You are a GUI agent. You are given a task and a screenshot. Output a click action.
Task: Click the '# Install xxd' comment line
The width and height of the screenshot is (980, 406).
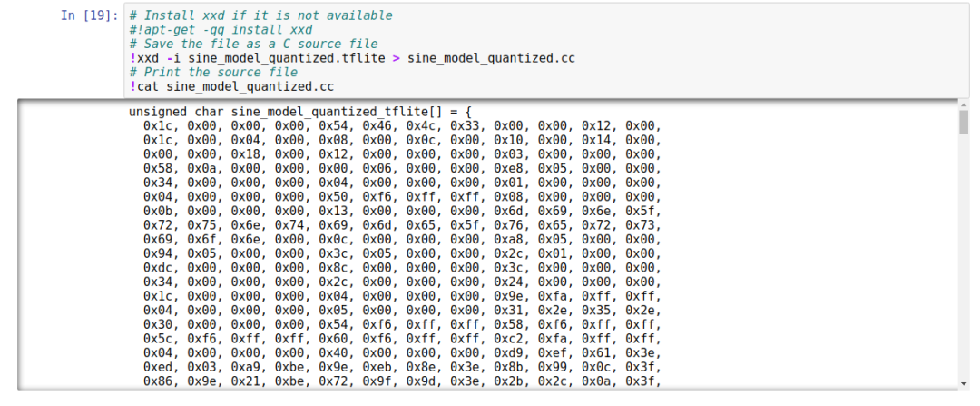click(260, 15)
